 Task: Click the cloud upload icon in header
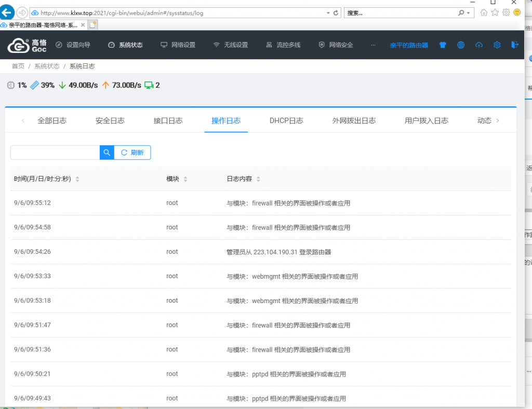tap(478, 45)
